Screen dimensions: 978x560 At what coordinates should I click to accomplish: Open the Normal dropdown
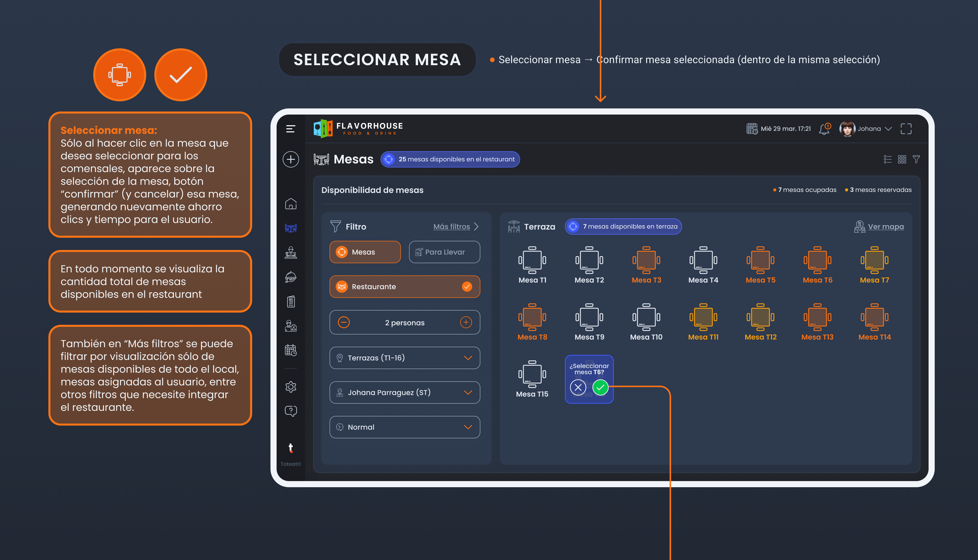pyautogui.click(x=467, y=427)
